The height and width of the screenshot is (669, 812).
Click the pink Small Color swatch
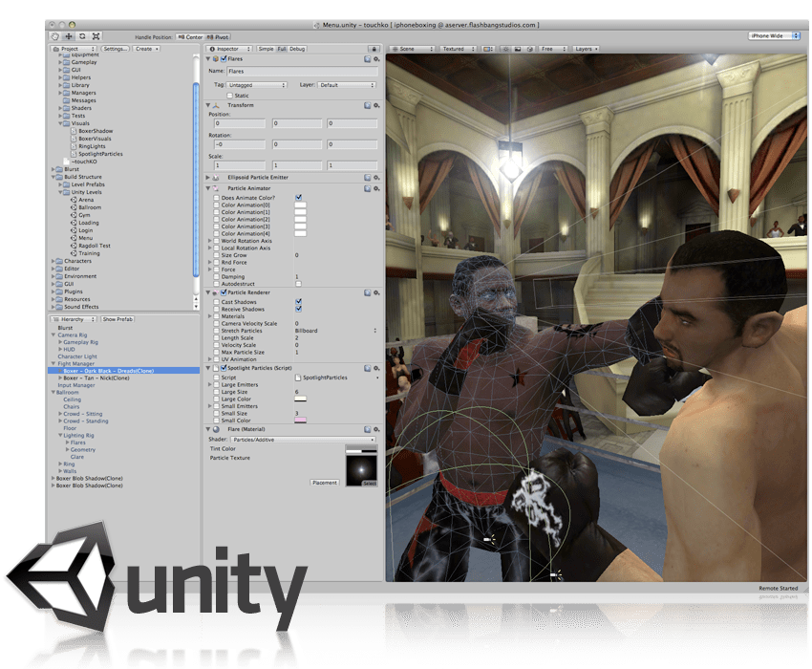[x=301, y=421]
